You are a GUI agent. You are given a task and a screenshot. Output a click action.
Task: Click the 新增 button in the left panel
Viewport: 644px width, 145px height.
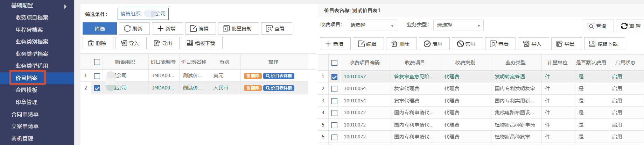tap(167, 29)
